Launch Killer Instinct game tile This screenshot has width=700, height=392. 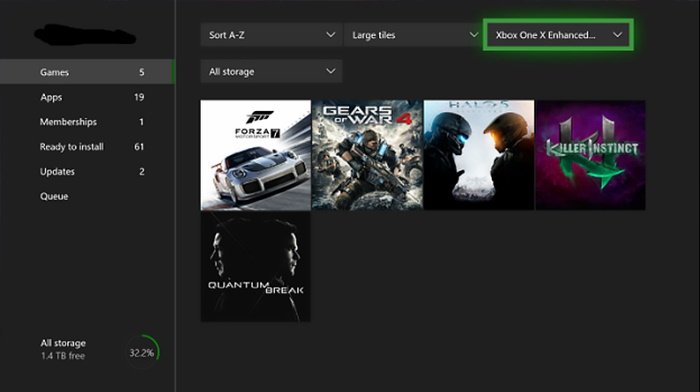pyautogui.click(x=591, y=155)
